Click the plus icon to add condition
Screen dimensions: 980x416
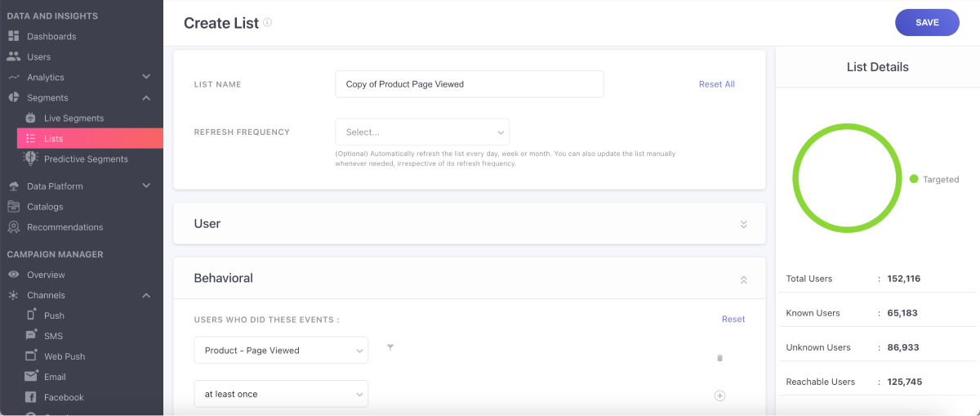719,396
